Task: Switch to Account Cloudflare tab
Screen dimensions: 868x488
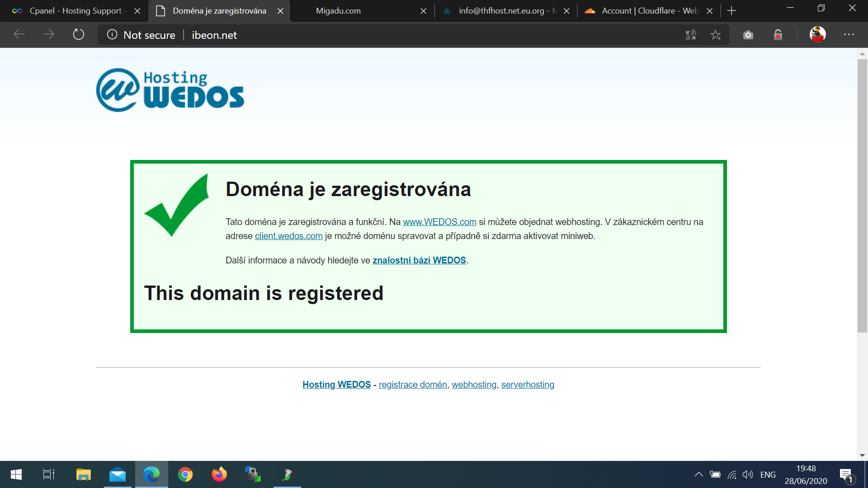Action: pyautogui.click(x=649, y=11)
